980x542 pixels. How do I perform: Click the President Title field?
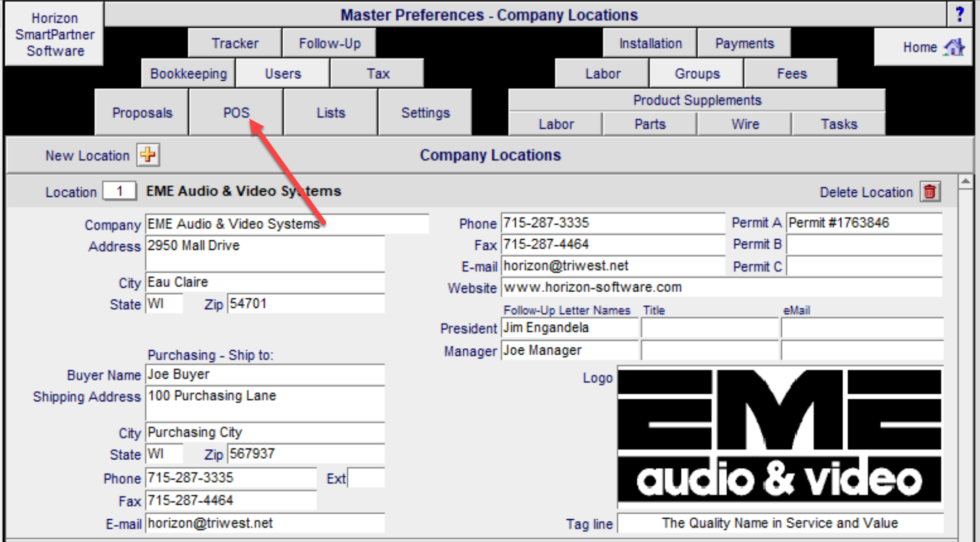(710, 328)
